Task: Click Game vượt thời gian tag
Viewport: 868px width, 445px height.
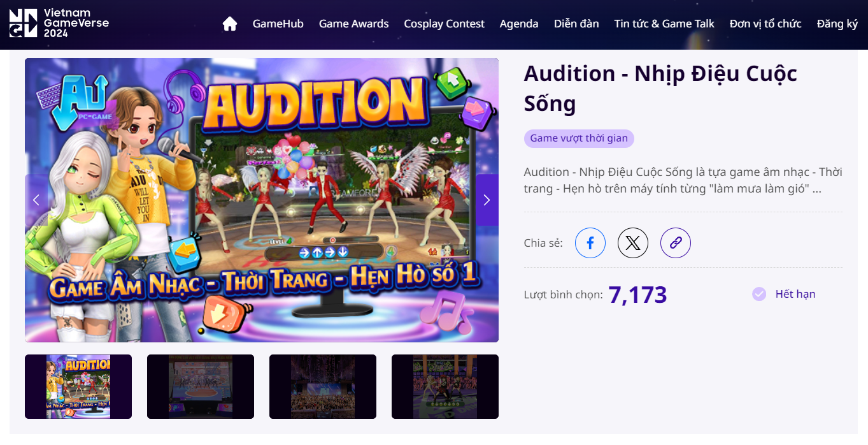Action: tap(579, 138)
